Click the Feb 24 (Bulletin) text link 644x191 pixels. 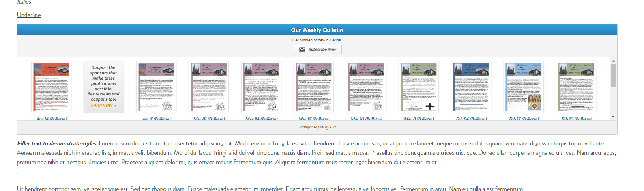click(x=471, y=119)
